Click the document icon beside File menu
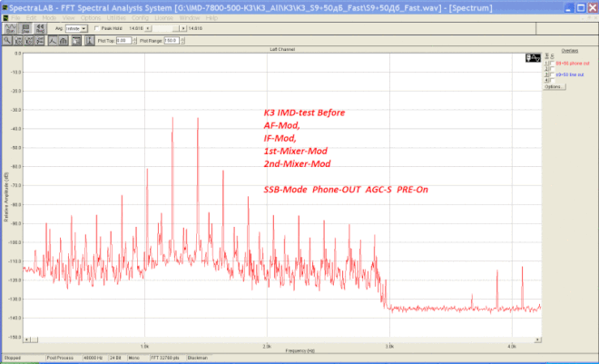599x364 pixels. [x=5, y=18]
